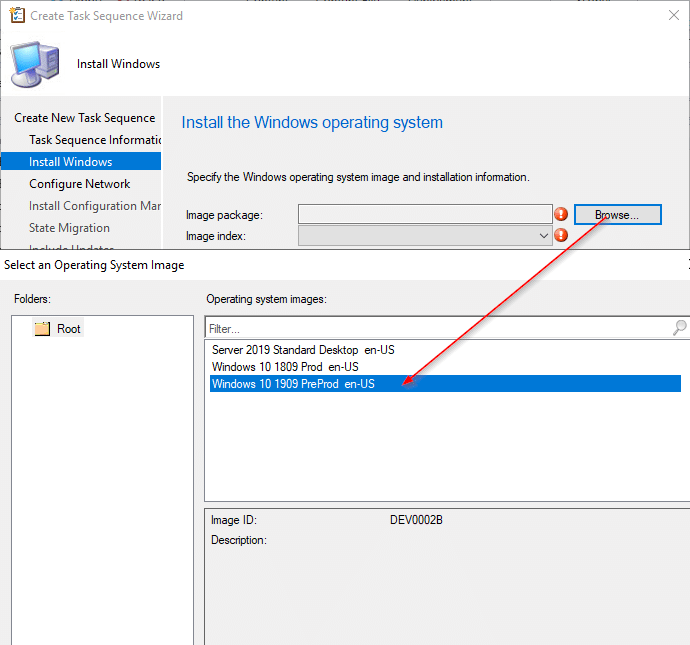Select Windows 10 1909 PreProd en-US image
Image resolution: width=690 pixels, height=645 pixels.
point(445,384)
